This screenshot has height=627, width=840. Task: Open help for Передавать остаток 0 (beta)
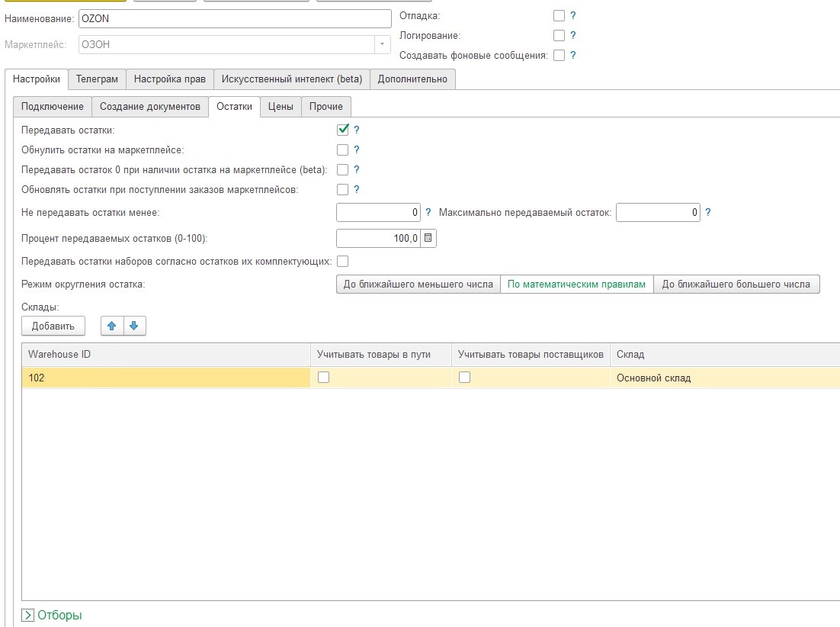356,170
